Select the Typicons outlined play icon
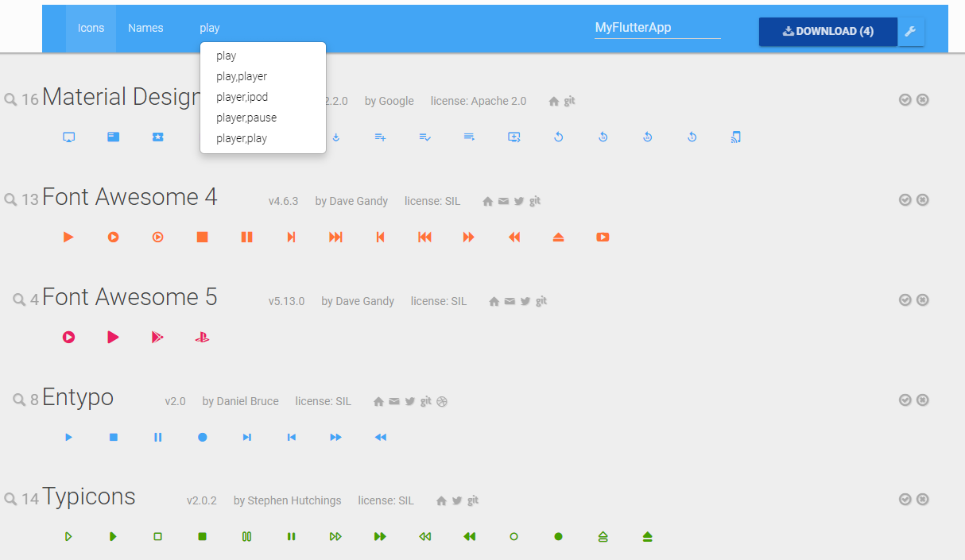This screenshot has height=560, width=965. [69, 537]
